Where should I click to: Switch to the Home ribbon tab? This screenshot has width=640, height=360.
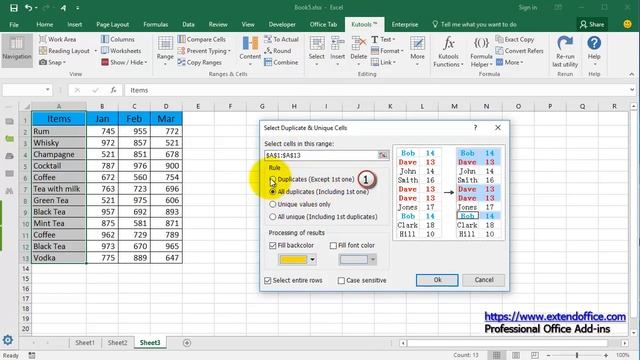pos(44,24)
